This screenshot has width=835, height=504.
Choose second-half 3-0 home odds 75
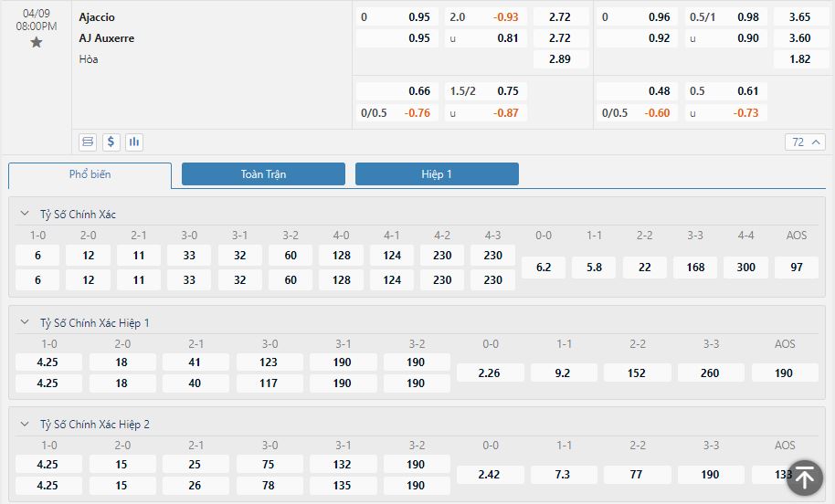269,465
